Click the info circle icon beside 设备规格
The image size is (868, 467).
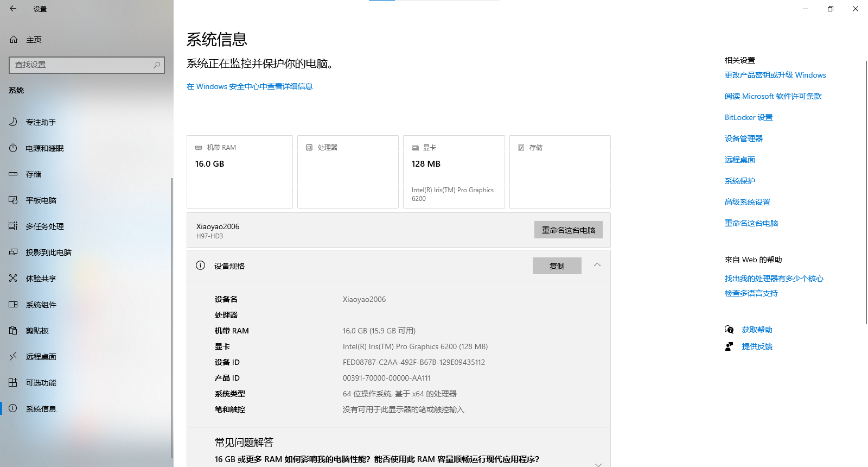(x=200, y=266)
